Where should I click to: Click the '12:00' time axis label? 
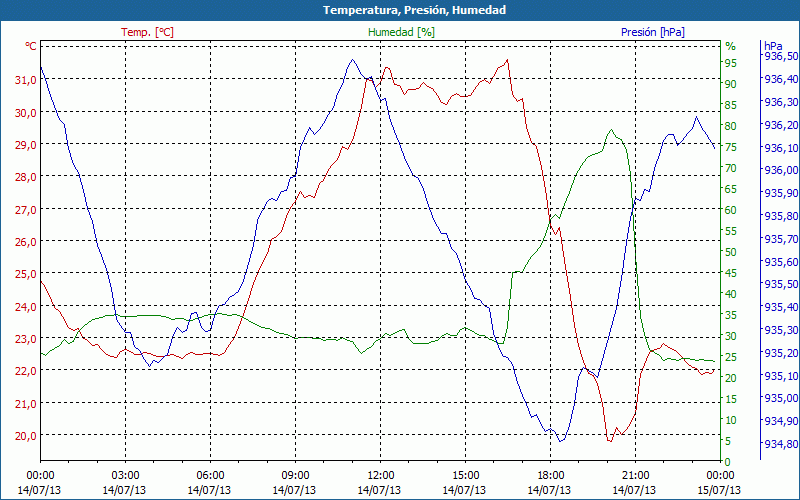pyautogui.click(x=380, y=476)
